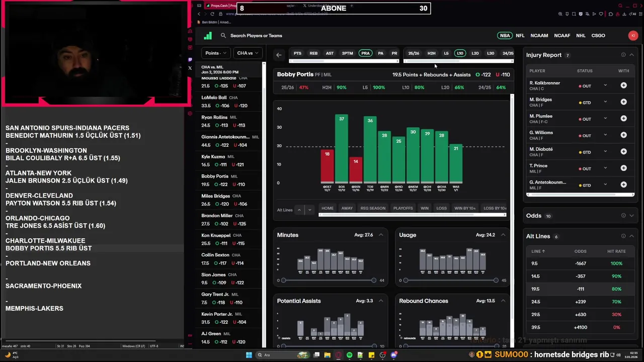This screenshot has width=644, height=362.
Task: Filter chart by PLAYOFFS
Action: pyautogui.click(x=403, y=208)
